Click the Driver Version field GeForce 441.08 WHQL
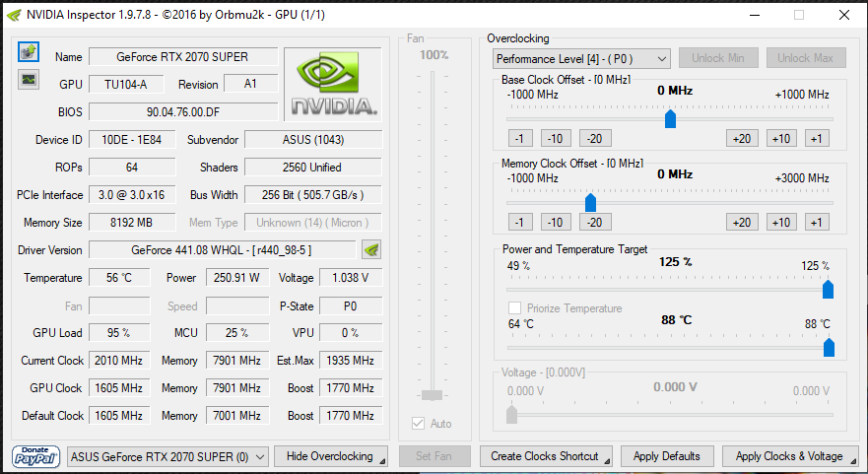The height and width of the screenshot is (474, 868). click(222, 250)
